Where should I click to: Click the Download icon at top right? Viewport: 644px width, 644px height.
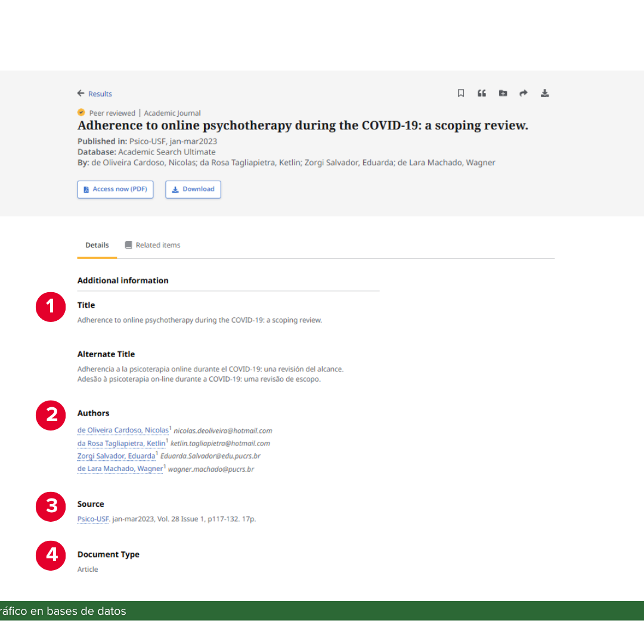pyautogui.click(x=544, y=93)
